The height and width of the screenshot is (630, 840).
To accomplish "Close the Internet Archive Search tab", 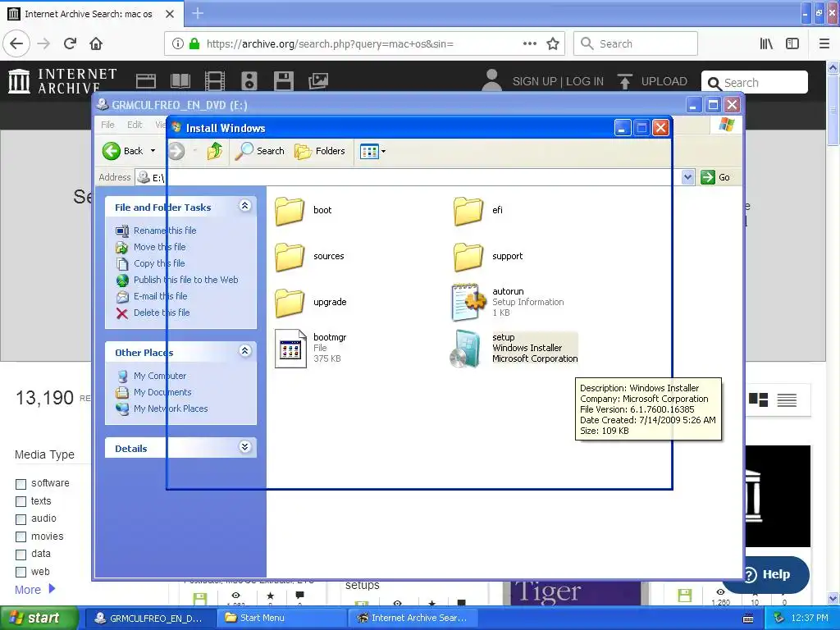I will [170, 14].
